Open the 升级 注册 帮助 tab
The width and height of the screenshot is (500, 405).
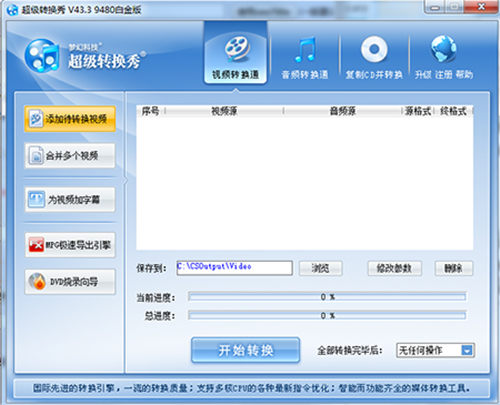click(444, 57)
